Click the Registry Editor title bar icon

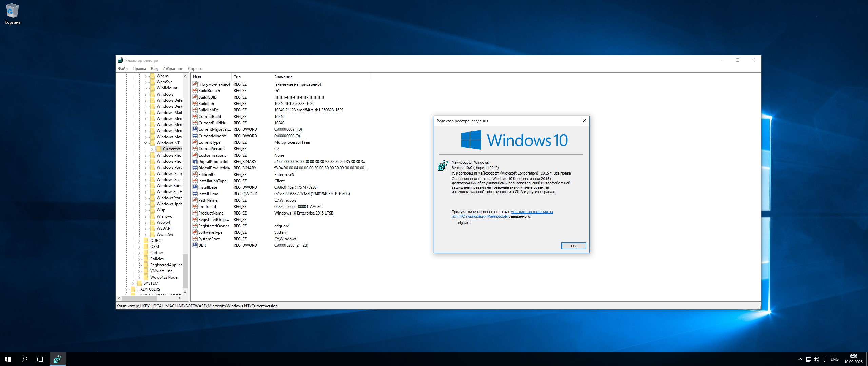[121, 60]
